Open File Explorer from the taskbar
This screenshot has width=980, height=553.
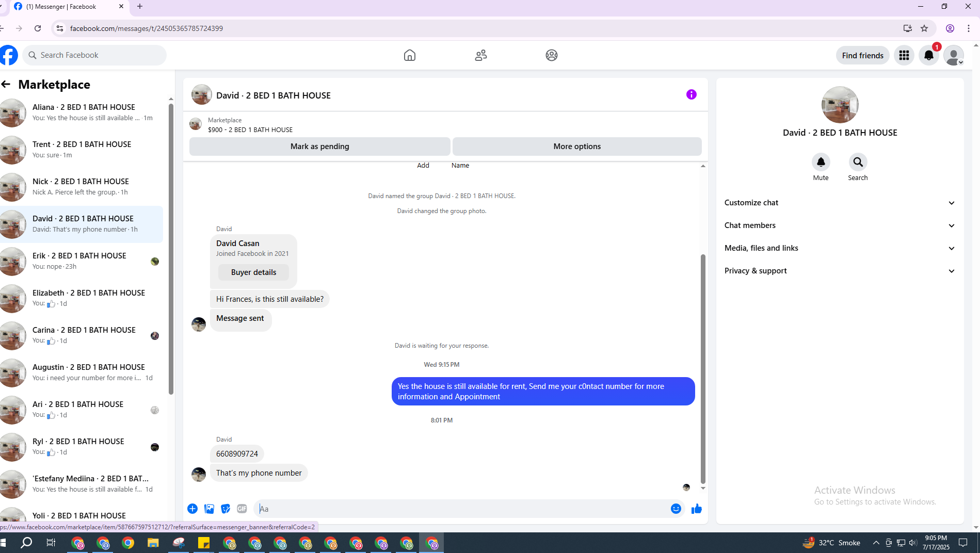click(x=153, y=543)
